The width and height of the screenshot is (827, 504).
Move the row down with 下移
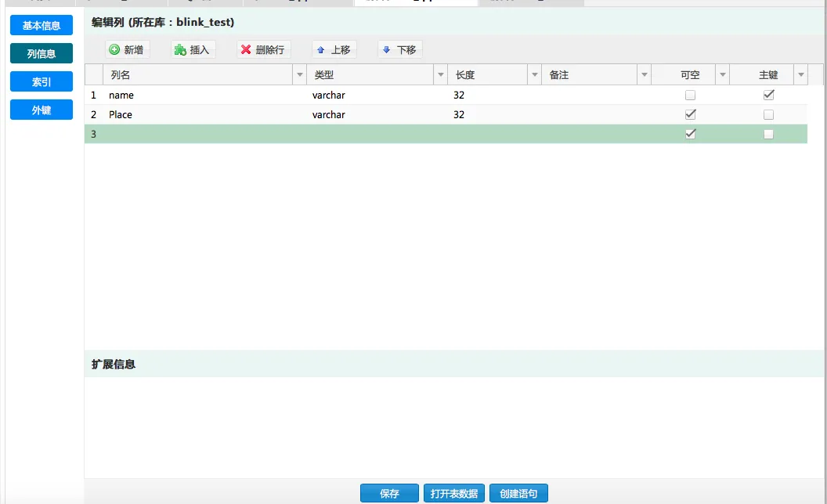[399, 49]
